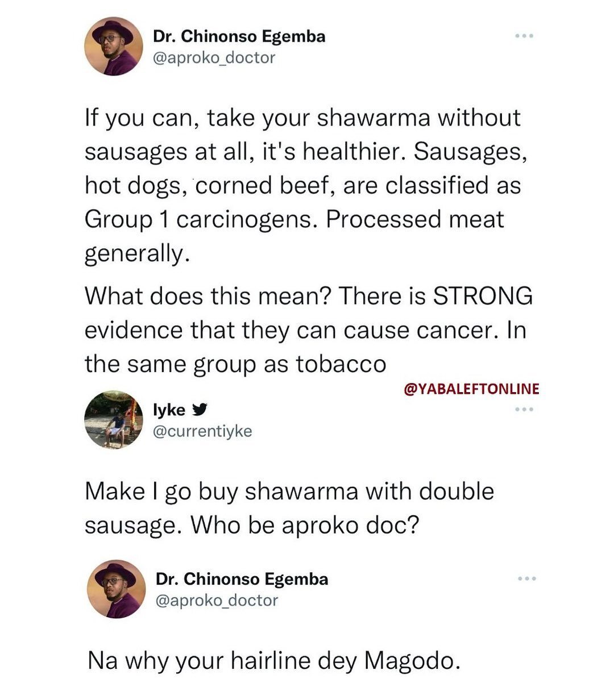Click the Twitter bird icon beside Iyke
Screen dimensions: 614x700
pyautogui.click(x=200, y=410)
